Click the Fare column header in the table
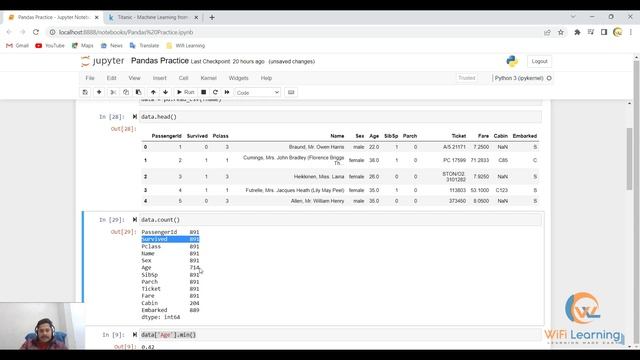Viewport: 640px width, 360px height. pyautogui.click(x=483, y=136)
